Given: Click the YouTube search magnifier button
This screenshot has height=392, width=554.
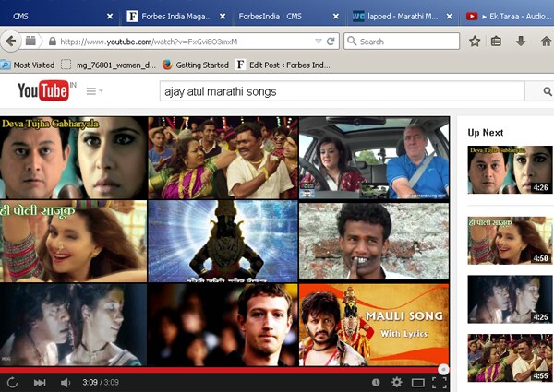Looking at the screenshot, I should tap(547, 91).
